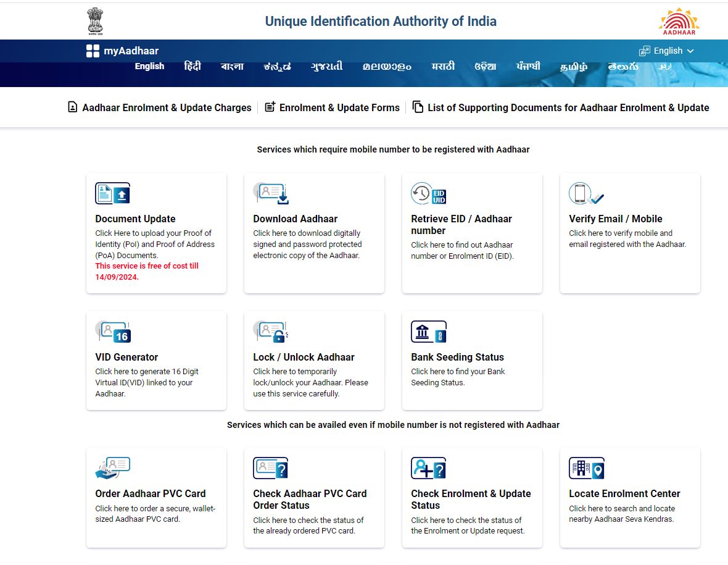The image size is (728, 565).
Task: Click the Locate Enrolment Center map icon
Action: 586,468
